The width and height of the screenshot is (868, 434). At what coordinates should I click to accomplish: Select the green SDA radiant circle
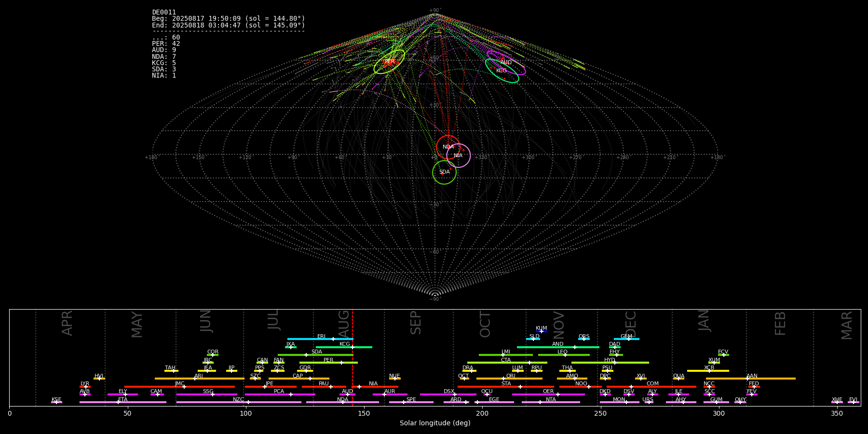[x=445, y=172]
